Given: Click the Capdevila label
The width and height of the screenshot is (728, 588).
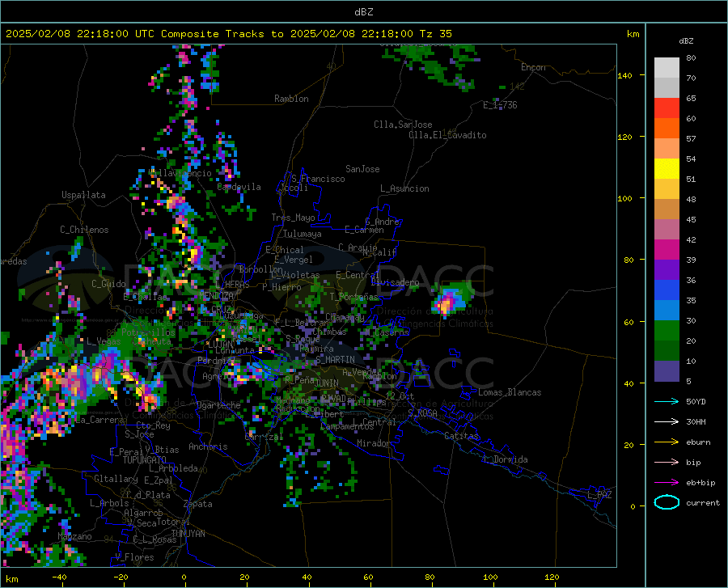Looking at the screenshot, I should coord(239,187).
